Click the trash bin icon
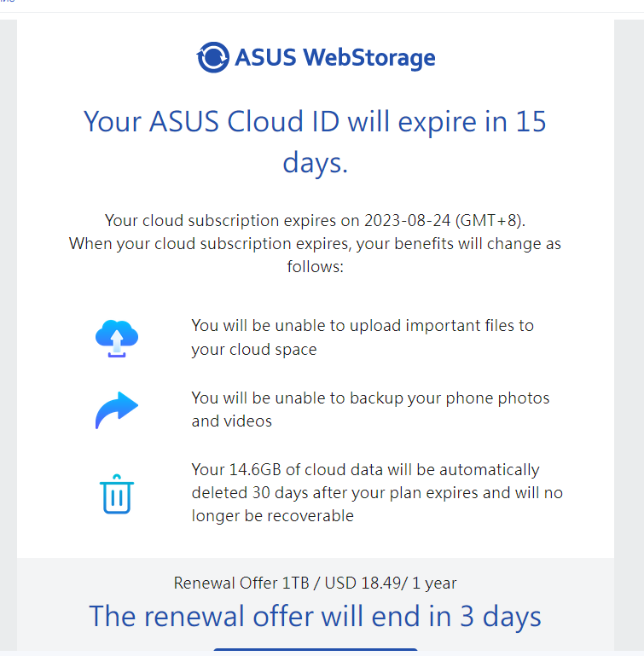The image size is (644, 656). 115,494
